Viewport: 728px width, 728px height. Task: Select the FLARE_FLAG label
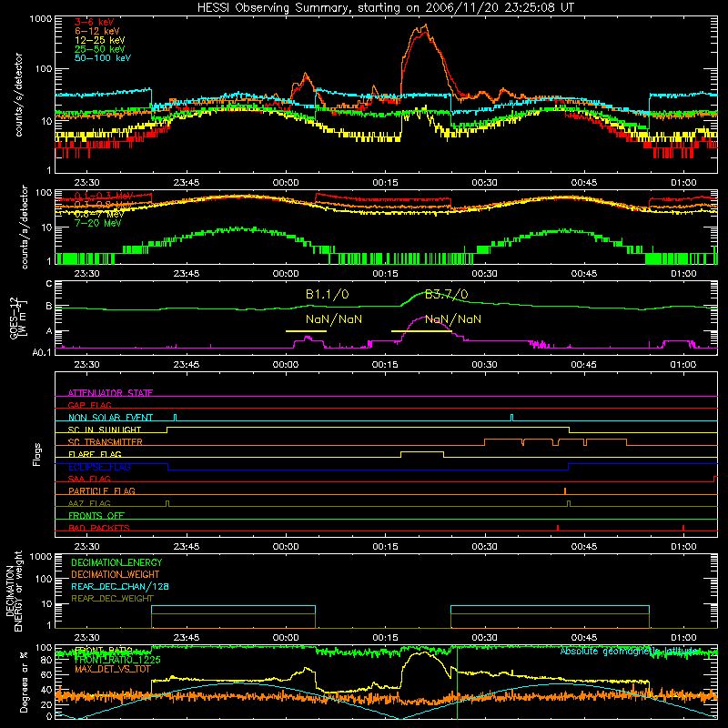[95, 454]
